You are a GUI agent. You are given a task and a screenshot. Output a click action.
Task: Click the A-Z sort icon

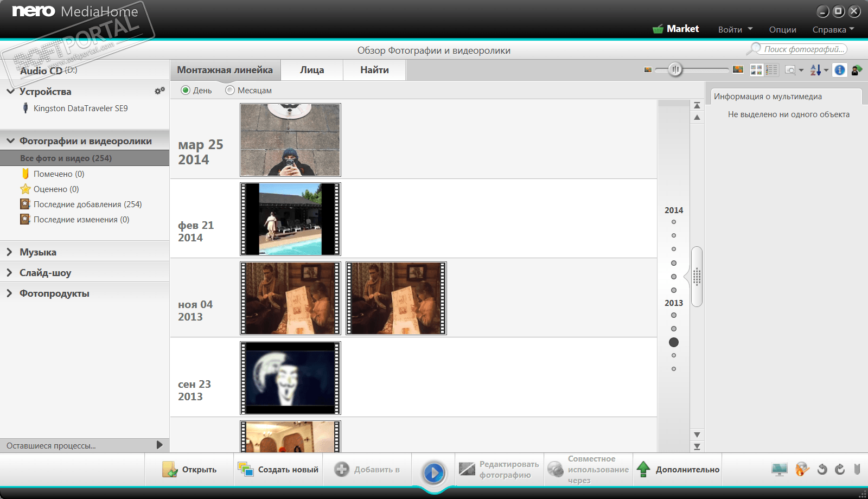pyautogui.click(x=815, y=70)
